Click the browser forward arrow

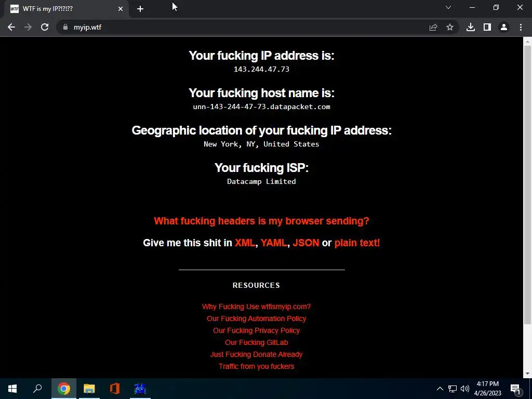pyautogui.click(x=28, y=27)
